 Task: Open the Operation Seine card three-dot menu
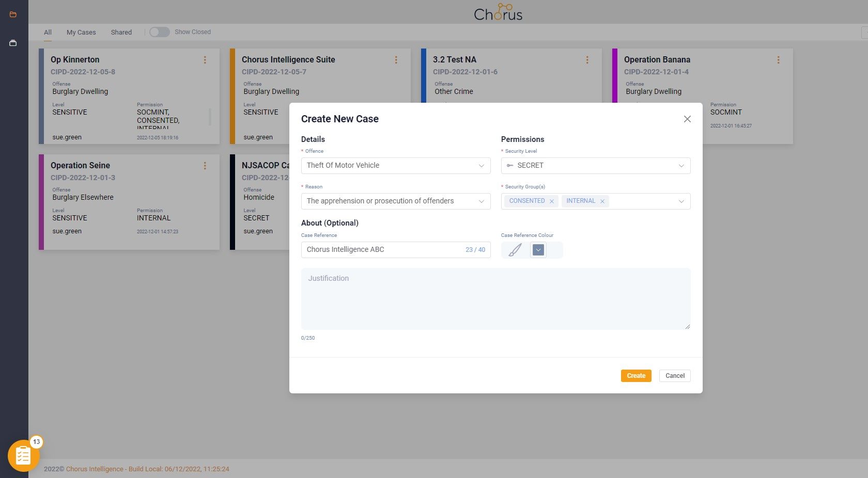click(205, 166)
